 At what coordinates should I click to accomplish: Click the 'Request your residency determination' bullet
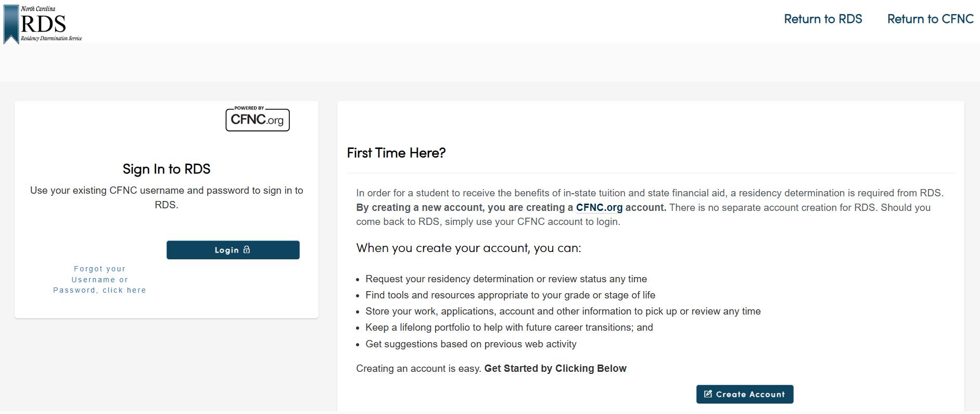506,279
